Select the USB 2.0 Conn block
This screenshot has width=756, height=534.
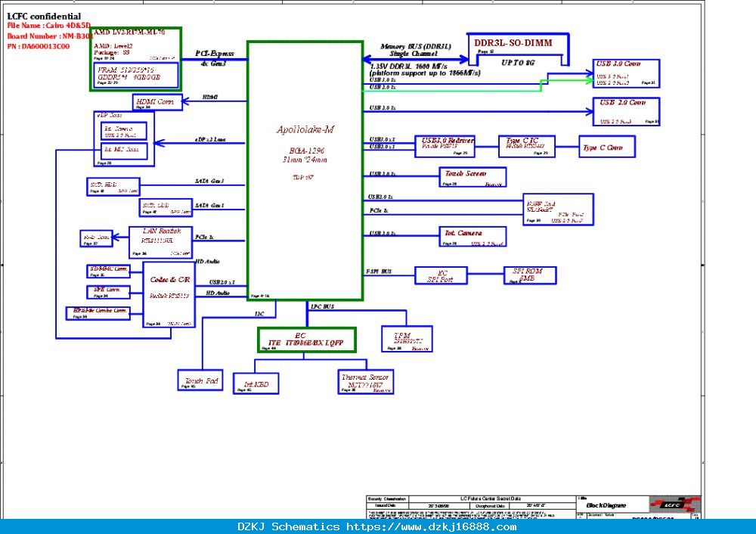626,111
